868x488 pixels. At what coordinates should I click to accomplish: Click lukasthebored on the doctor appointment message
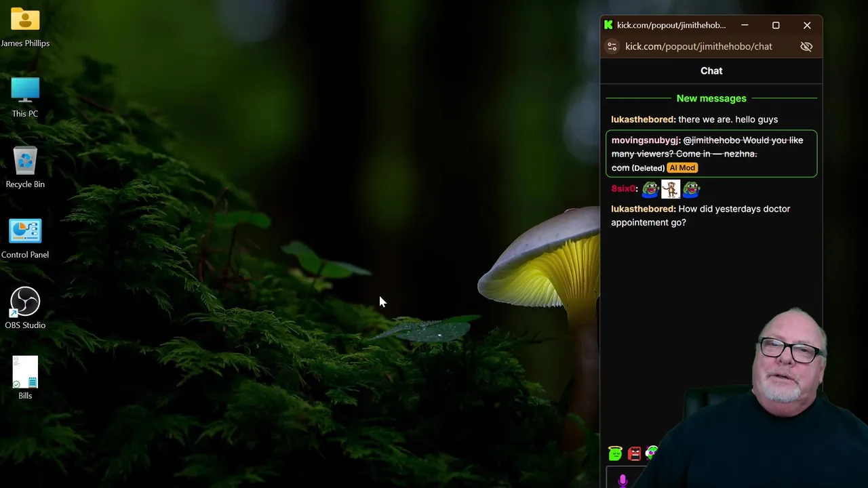point(643,209)
